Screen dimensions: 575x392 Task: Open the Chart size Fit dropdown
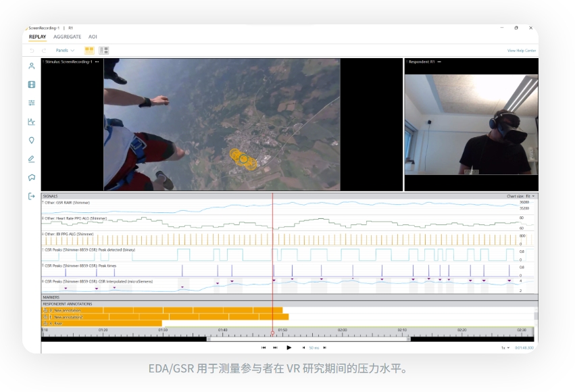(521, 196)
